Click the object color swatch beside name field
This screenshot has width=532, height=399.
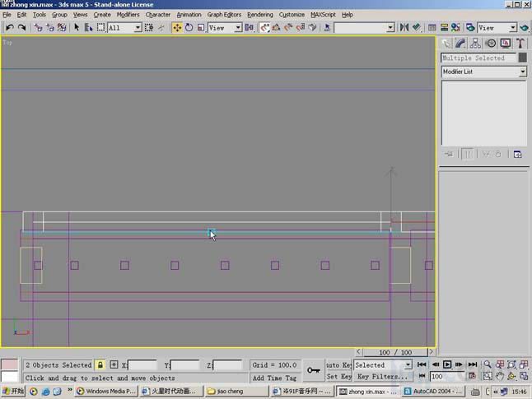pos(523,58)
